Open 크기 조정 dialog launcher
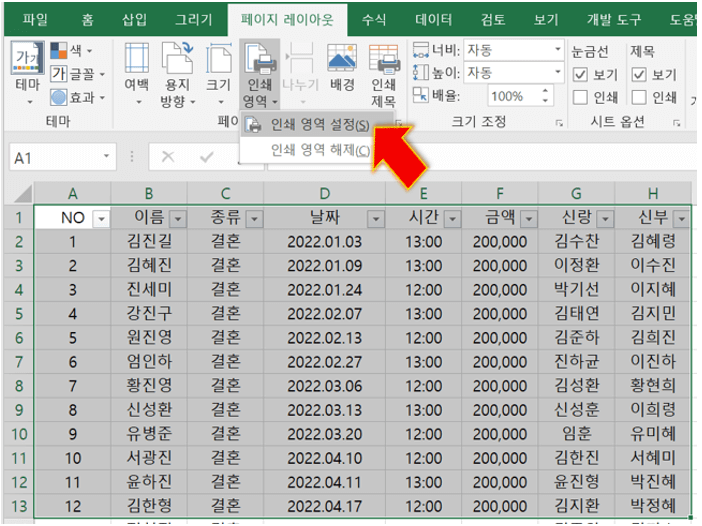The image size is (702, 526). 559,123
